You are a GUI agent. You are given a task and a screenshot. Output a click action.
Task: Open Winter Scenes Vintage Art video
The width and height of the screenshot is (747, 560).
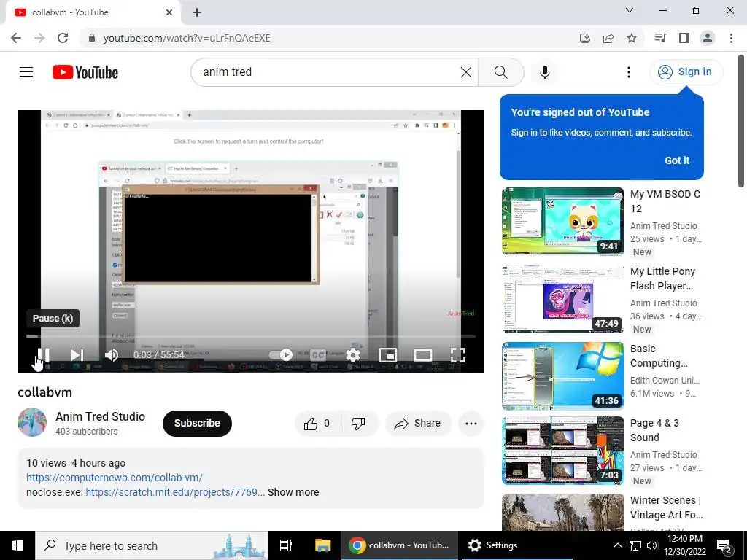[563, 512]
